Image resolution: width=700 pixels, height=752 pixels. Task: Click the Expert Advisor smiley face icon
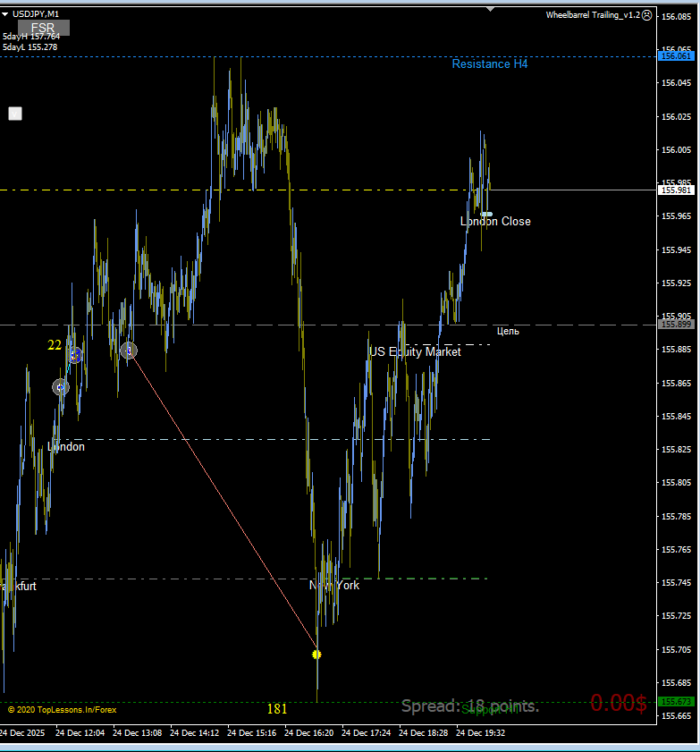(x=646, y=15)
